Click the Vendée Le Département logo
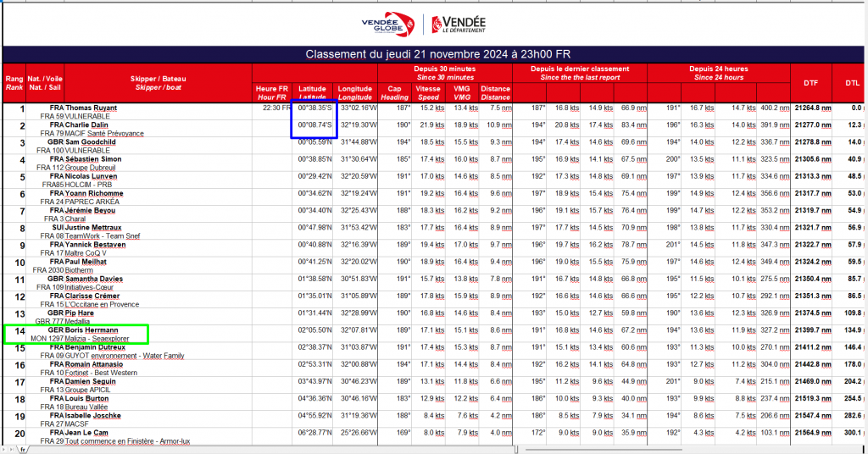The height and width of the screenshot is (454, 868). (459, 24)
